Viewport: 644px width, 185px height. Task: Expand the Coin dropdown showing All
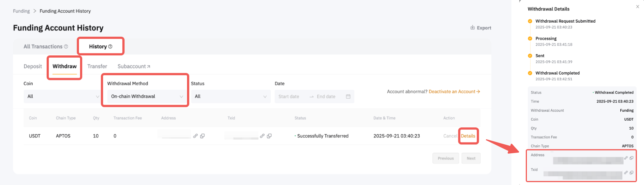[x=62, y=96]
